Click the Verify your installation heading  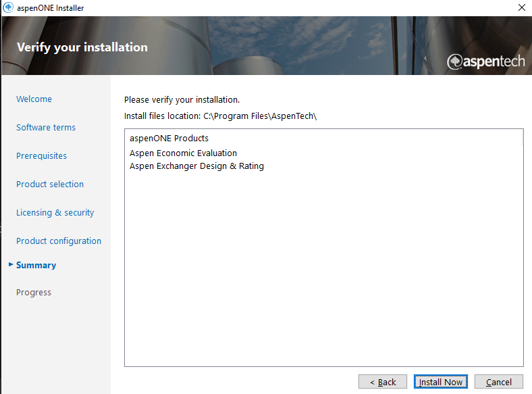[x=82, y=47]
